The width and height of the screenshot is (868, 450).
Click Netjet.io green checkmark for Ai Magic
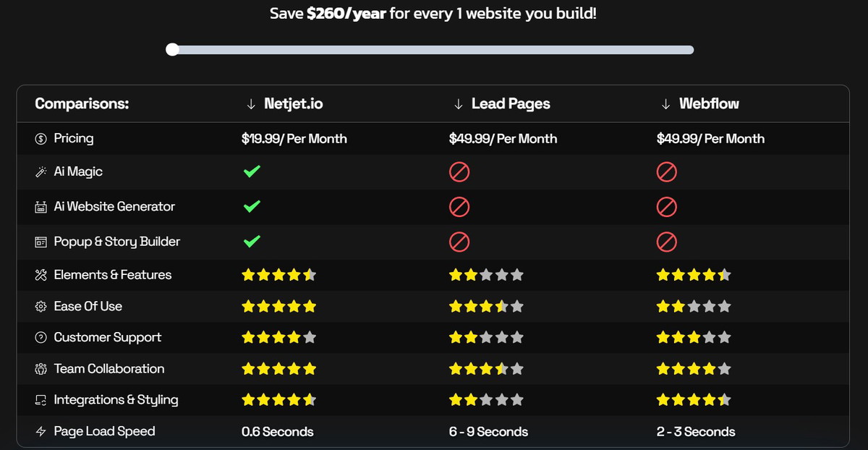(x=252, y=171)
